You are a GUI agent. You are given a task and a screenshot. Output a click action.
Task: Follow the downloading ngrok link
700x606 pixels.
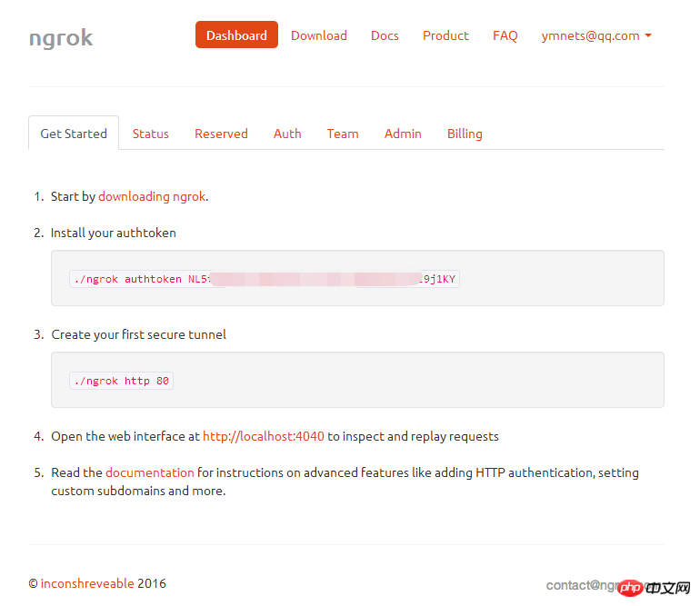tap(152, 197)
